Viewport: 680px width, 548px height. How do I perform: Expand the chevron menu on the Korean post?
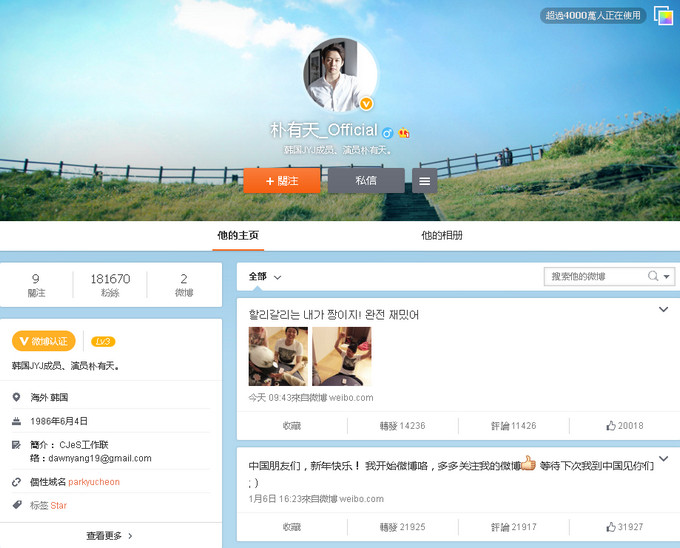coord(664,309)
